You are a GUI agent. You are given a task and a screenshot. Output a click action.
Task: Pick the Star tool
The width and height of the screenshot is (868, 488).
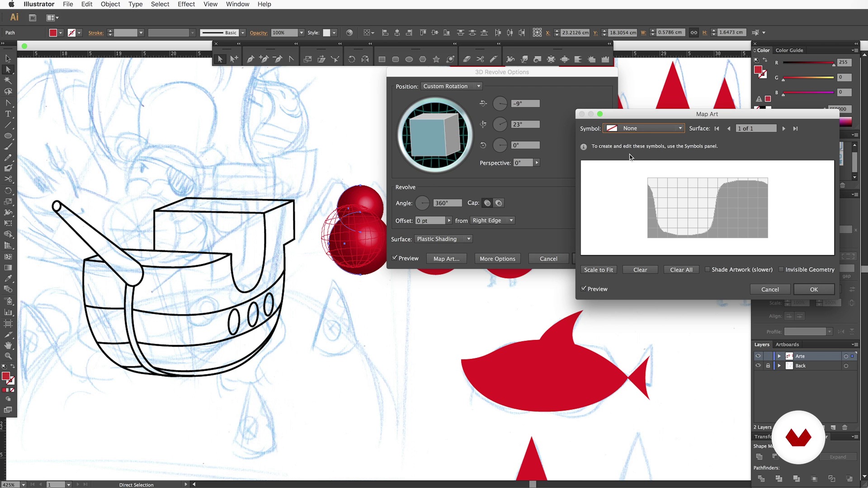coord(436,59)
